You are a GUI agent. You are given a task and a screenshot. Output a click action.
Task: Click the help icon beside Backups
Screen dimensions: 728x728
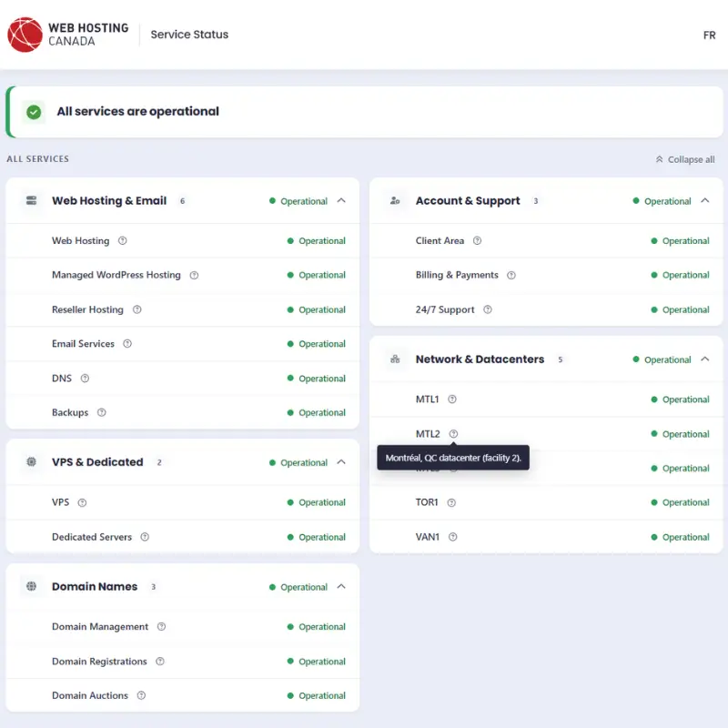pos(102,412)
